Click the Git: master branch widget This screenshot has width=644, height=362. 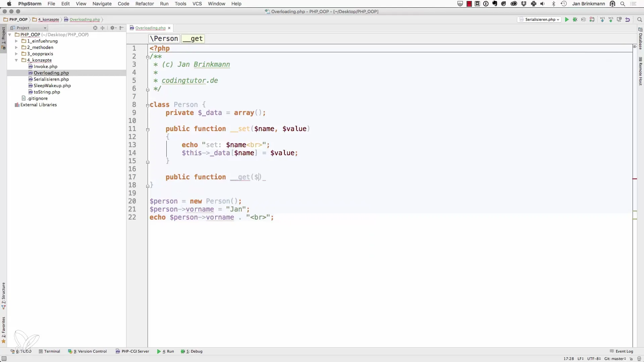(x=615, y=359)
